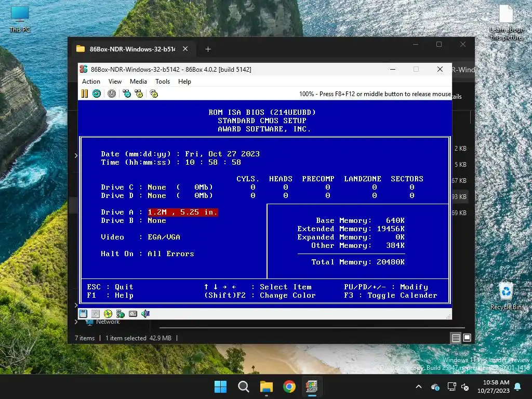Click the network display tray icon
The image size is (532, 399).
pos(451,387)
